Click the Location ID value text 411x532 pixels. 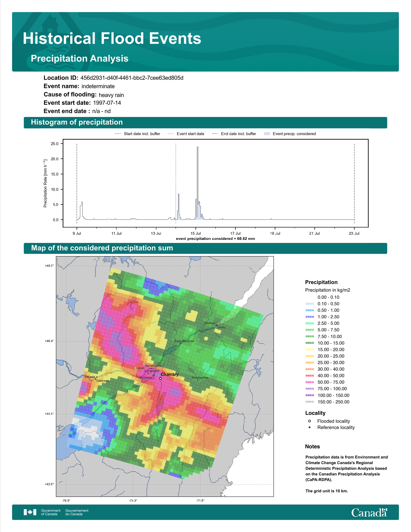click(132, 78)
